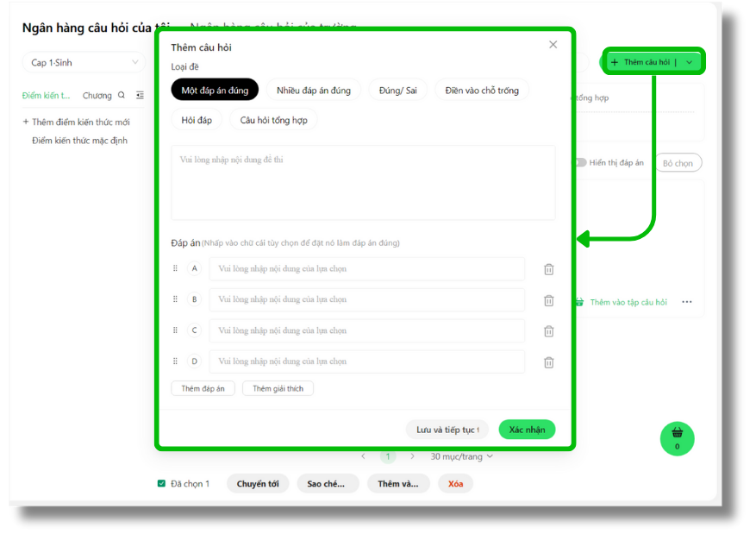Open the three-dots more options menu

coord(687,302)
